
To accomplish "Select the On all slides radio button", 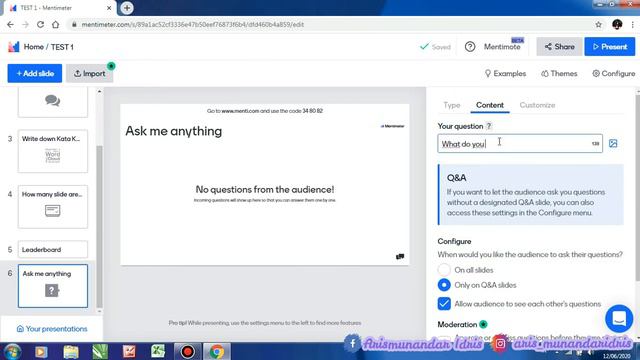I will pos(444,270).
